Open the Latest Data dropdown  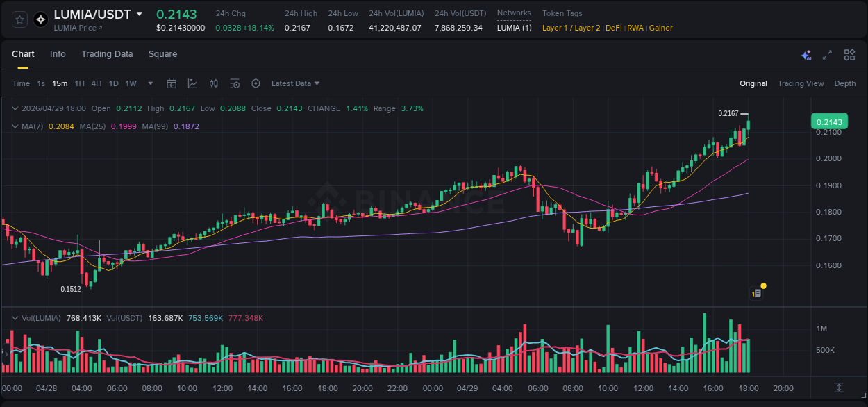[x=295, y=83]
